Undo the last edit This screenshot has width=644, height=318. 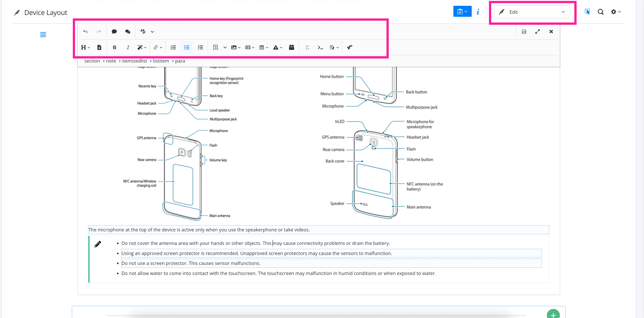(86, 31)
